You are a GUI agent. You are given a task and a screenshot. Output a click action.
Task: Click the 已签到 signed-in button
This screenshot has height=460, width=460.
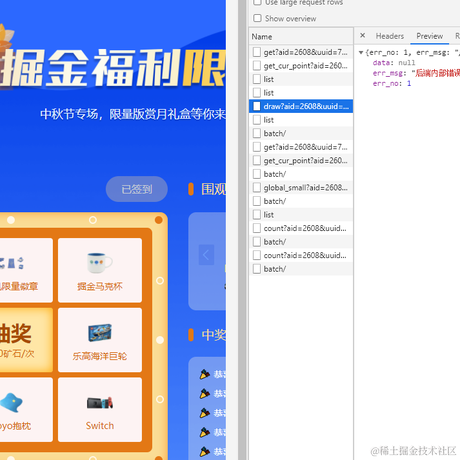pos(137,189)
